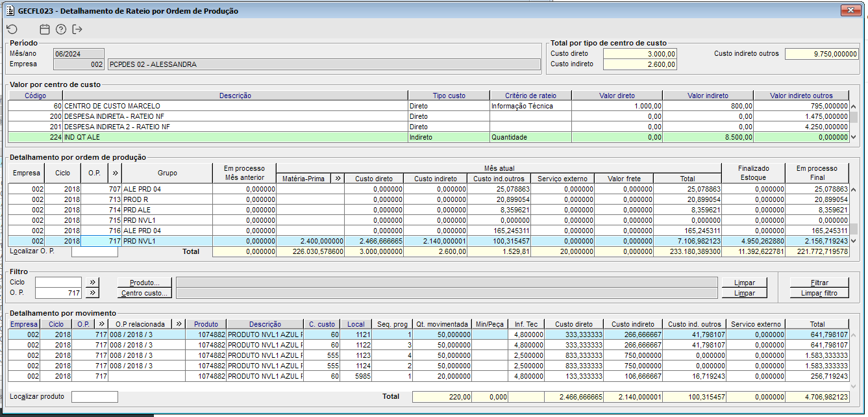Image resolution: width=868 pixels, height=417 pixels.
Task: Open the calendar icon in the toolbar
Action: [x=45, y=29]
